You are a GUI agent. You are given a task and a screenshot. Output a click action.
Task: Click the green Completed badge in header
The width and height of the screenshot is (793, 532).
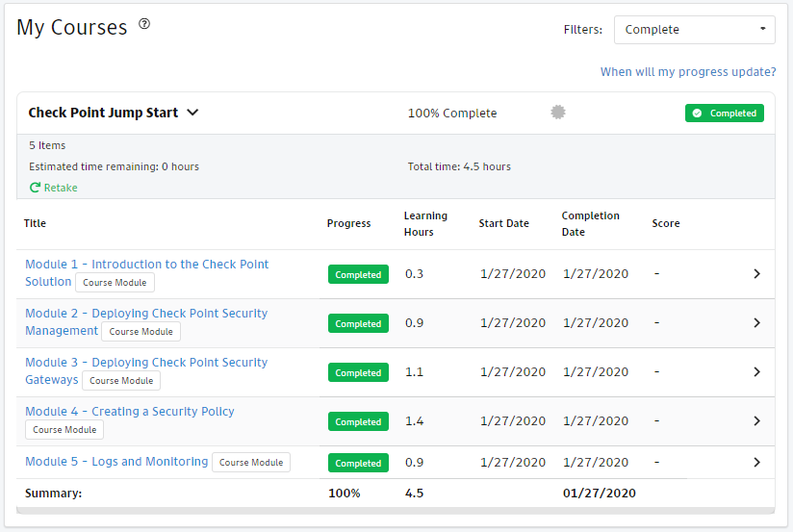[x=725, y=114]
